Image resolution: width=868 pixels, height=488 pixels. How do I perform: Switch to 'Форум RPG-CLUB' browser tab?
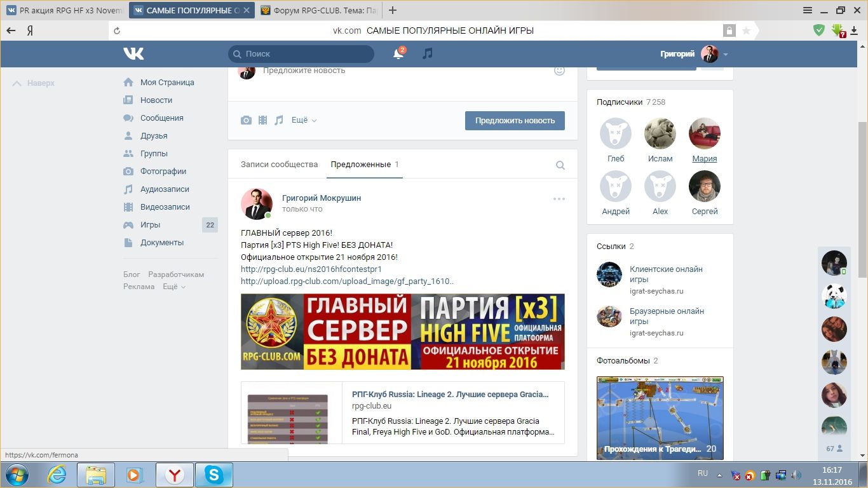pos(318,10)
